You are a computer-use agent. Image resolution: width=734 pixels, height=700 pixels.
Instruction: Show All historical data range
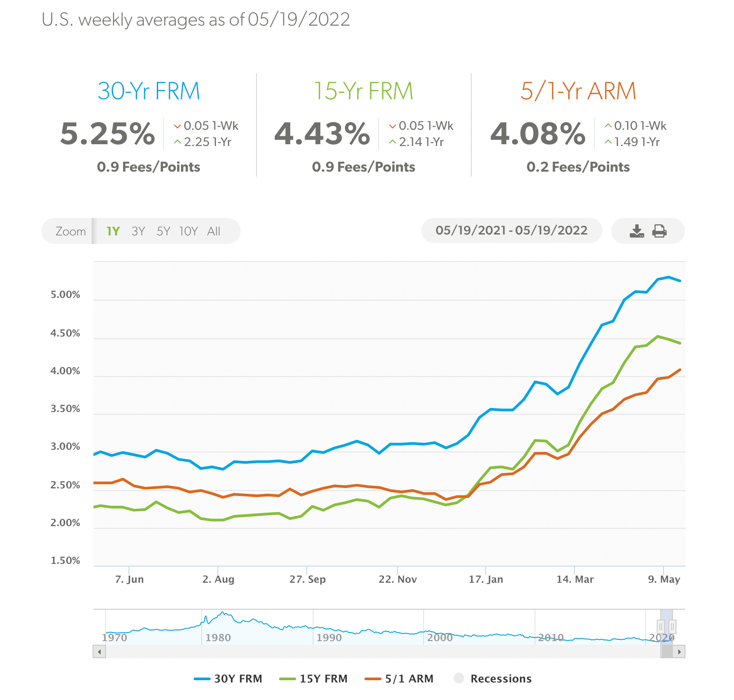tap(214, 231)
